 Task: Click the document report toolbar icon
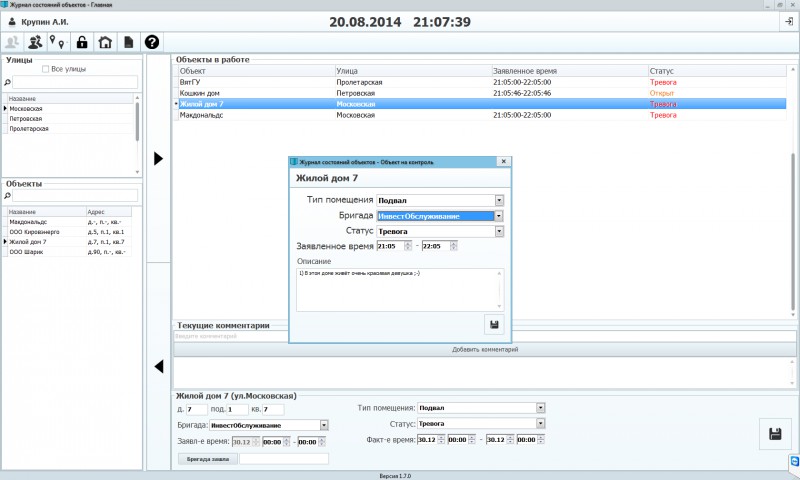click(129, 42)
